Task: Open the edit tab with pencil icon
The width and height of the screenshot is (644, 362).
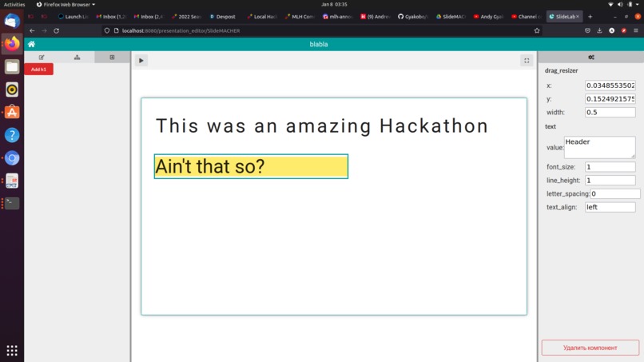Action: pyautogui.click(x=42, y=57)
